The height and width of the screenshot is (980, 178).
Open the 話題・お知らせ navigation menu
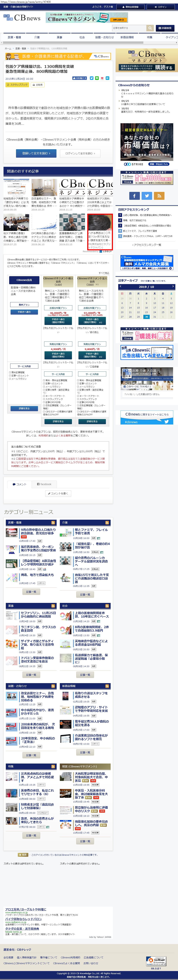point(104,37)
